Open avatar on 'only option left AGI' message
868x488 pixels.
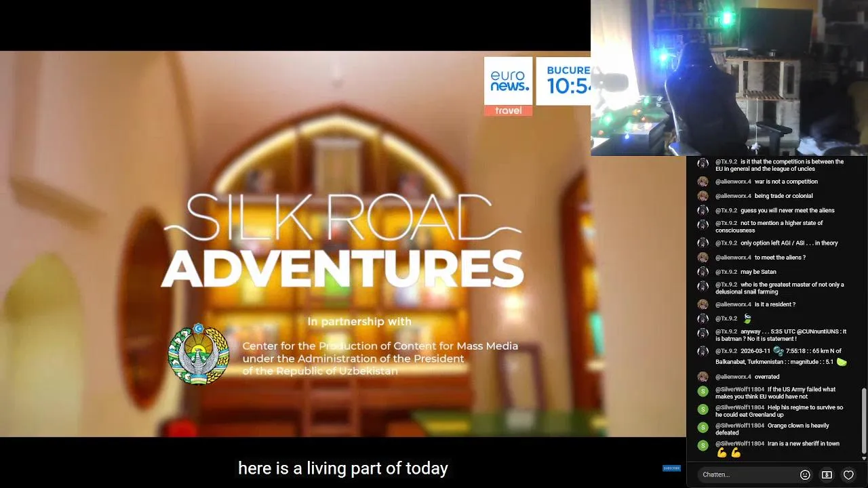tap(703, 243)
